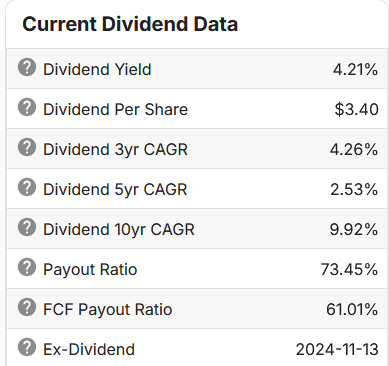Click the question mark next to Dividend 3yr CAGR
Image resolution: width=389 pixels, height=366 pixels.
tap(27, 147)
